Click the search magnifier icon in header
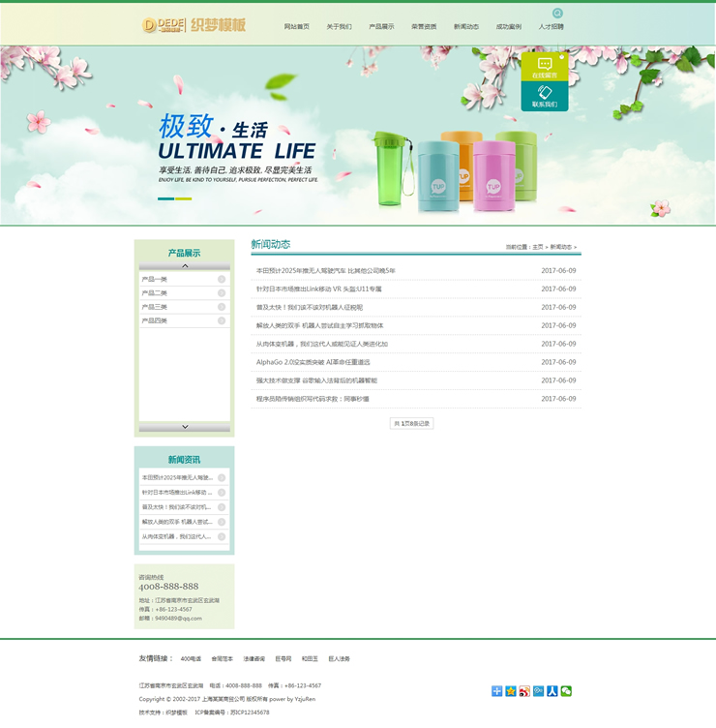Viewport: 716px width, 728px height. (557, 14)
